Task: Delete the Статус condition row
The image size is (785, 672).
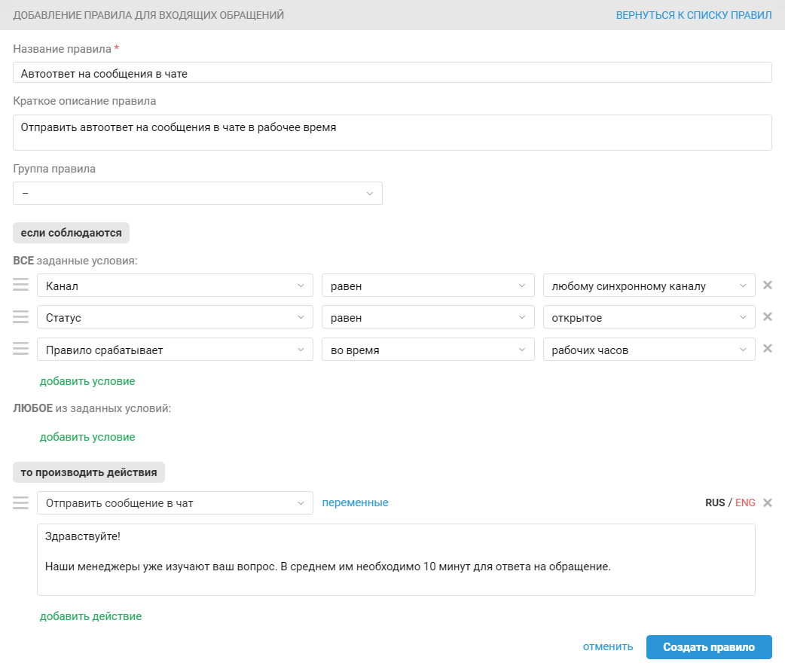Action: [x=768, y=317]
